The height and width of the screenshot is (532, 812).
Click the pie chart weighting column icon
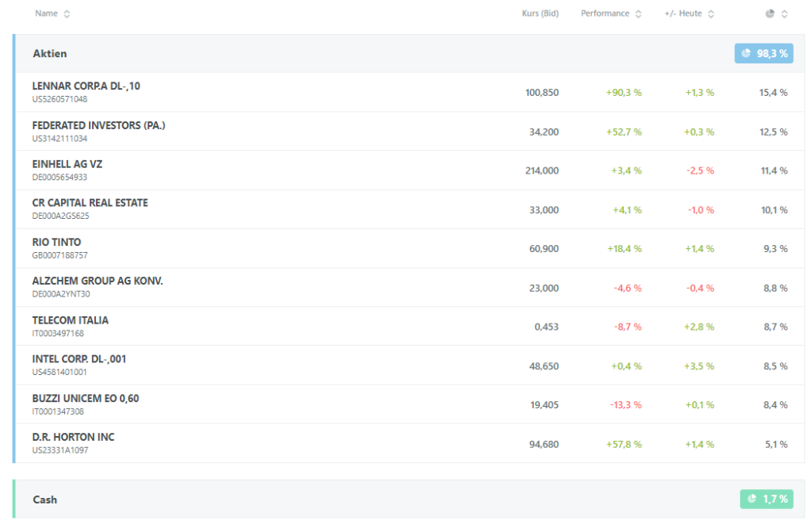coord(770,13)
